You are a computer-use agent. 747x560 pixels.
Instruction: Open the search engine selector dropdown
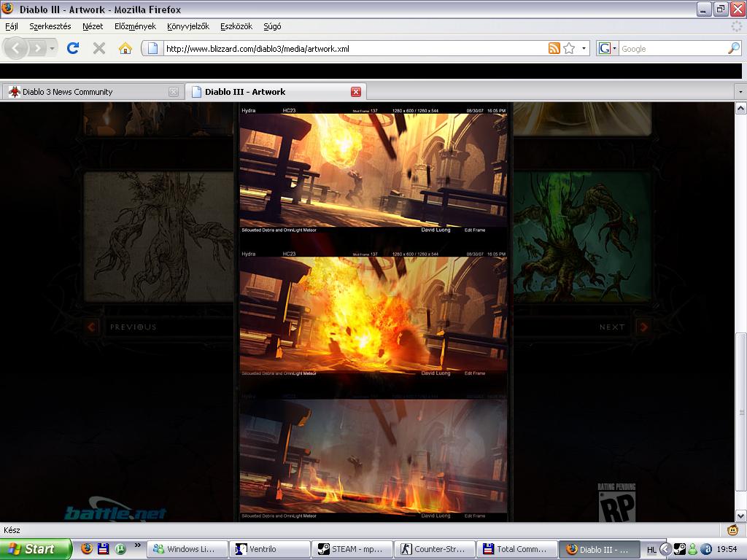607,48
